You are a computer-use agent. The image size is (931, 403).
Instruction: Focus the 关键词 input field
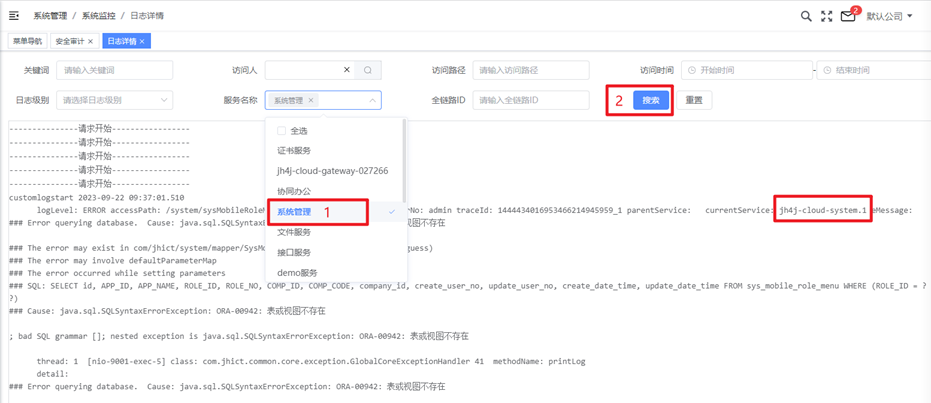115,70
